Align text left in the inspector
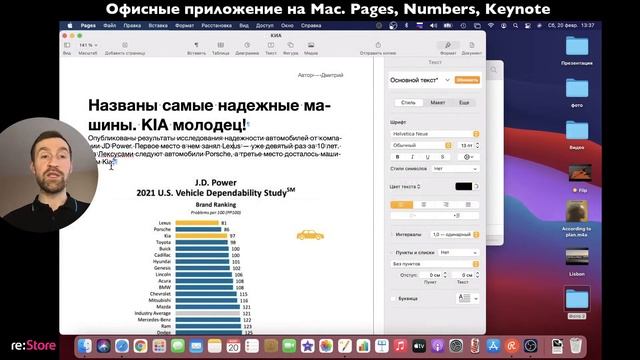This screenshot has width=640, height=360. 401,204
